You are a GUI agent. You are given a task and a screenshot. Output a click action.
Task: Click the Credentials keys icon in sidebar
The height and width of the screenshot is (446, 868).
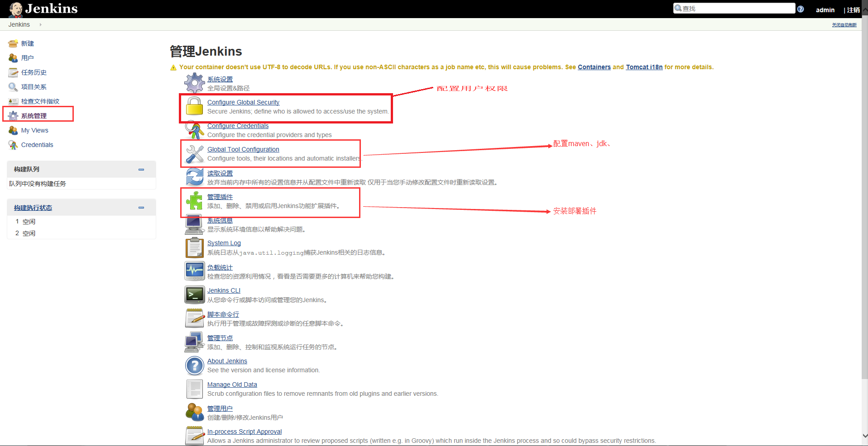13,145
